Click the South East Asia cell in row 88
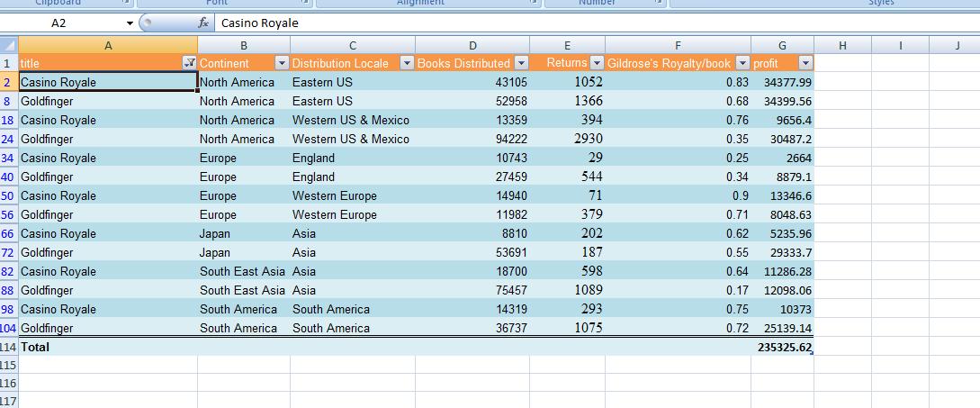The image size is (980, 408). [244, 290]
